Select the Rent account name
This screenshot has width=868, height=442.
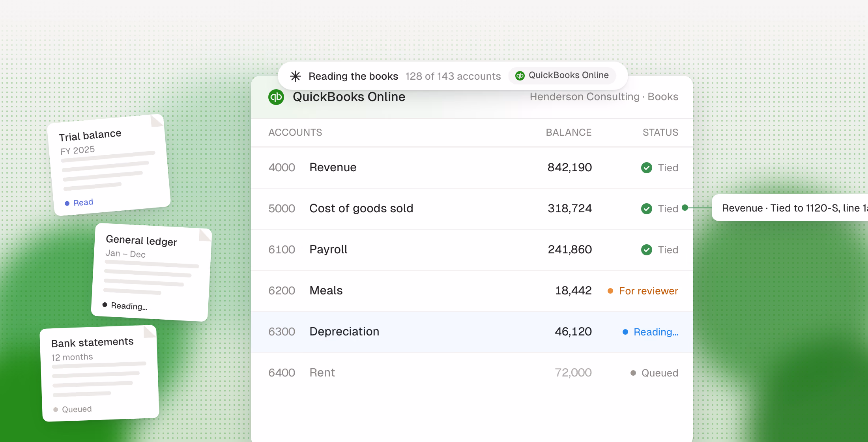coord(322,373)
